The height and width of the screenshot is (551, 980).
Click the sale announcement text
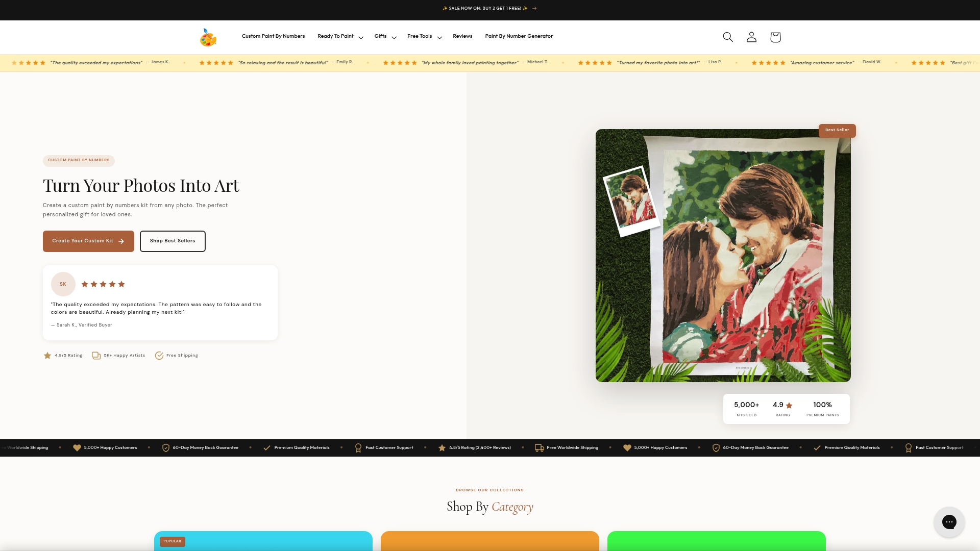[x=485, y=8]
